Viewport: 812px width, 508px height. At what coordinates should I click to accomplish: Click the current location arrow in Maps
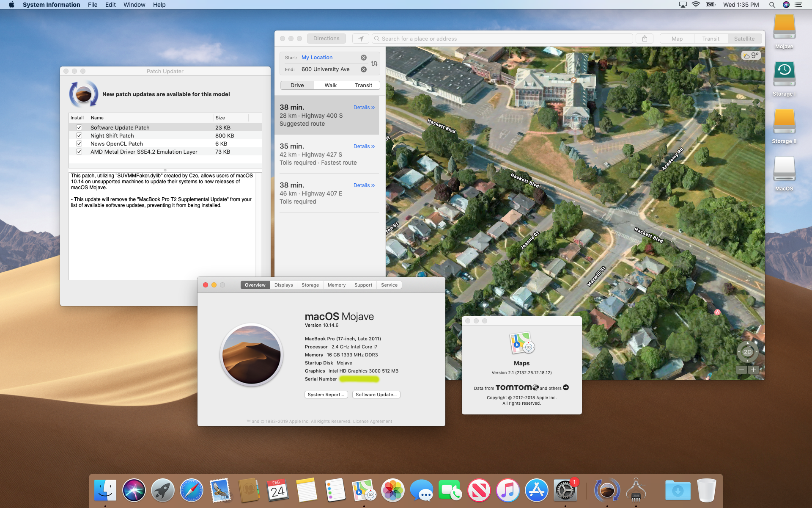click(x=361, y=39)
